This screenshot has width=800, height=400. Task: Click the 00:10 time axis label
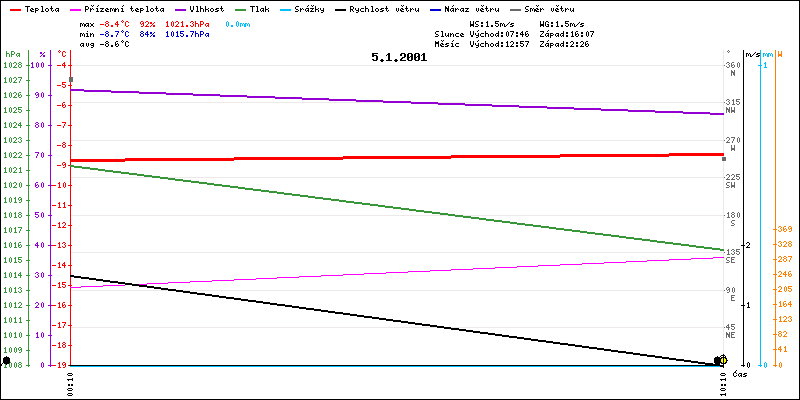[x=70, y=382]
